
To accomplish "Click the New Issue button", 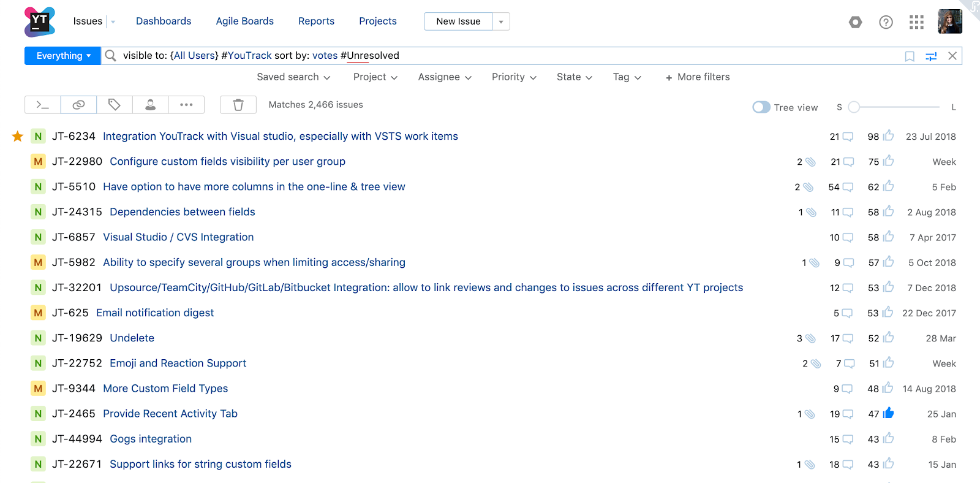I will point(458,21).
